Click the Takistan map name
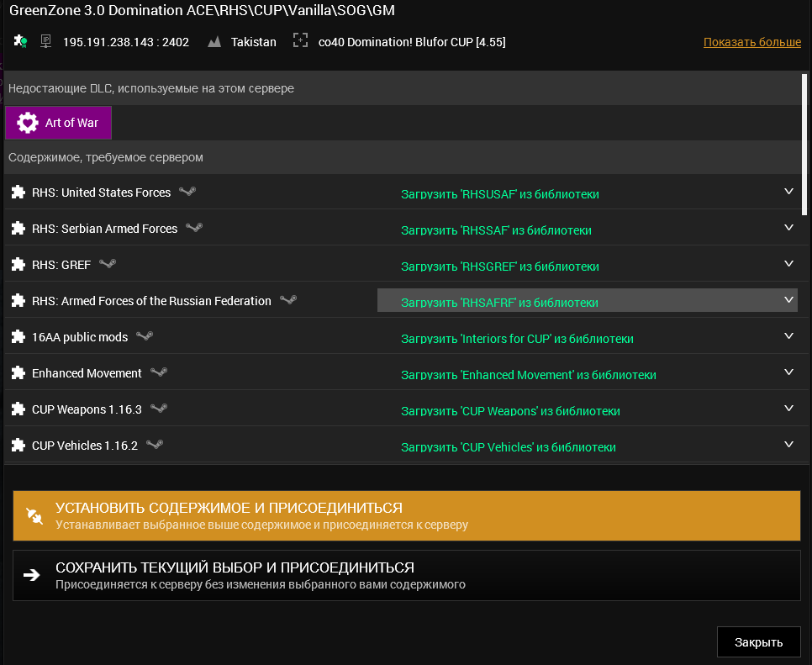 [x=253, y=42]
